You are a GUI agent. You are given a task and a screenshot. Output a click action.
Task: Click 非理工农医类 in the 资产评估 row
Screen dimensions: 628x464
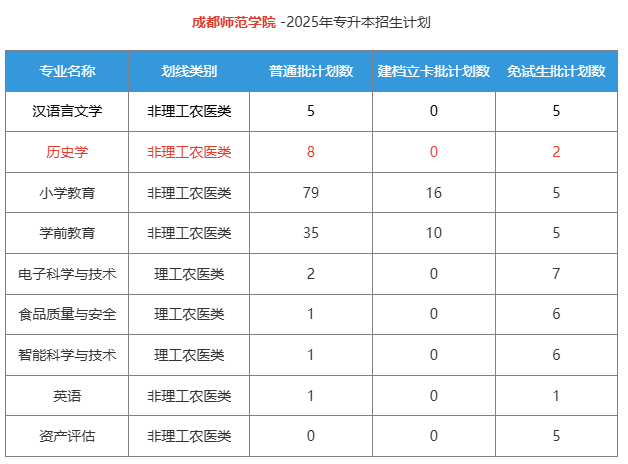click(189, 436)
